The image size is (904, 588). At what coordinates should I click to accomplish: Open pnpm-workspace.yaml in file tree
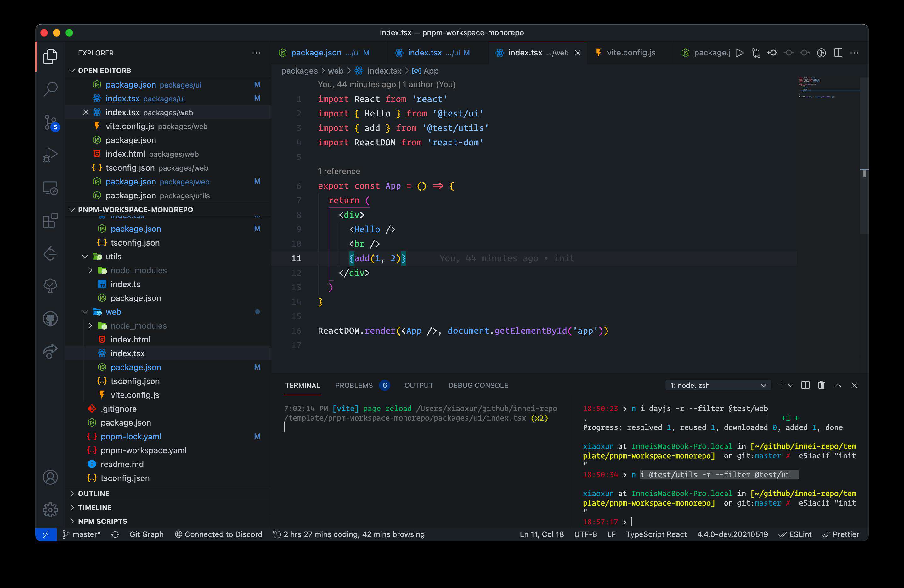point(143,450)
